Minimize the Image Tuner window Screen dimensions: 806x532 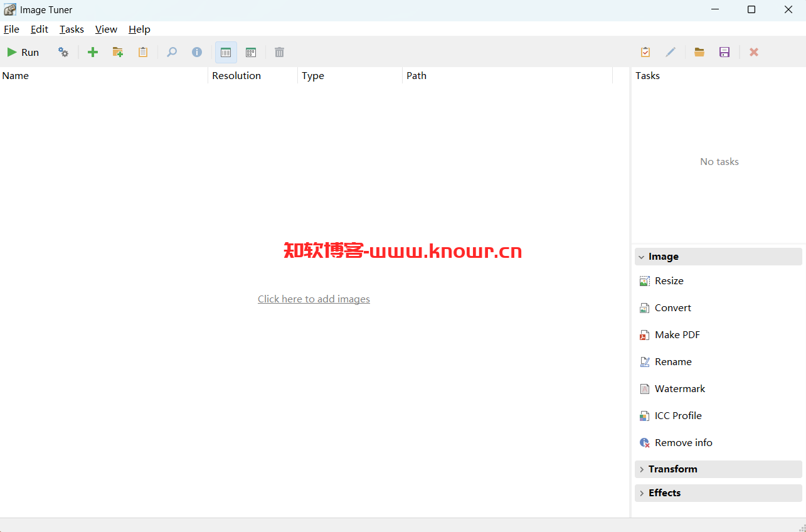coord(715,9)
